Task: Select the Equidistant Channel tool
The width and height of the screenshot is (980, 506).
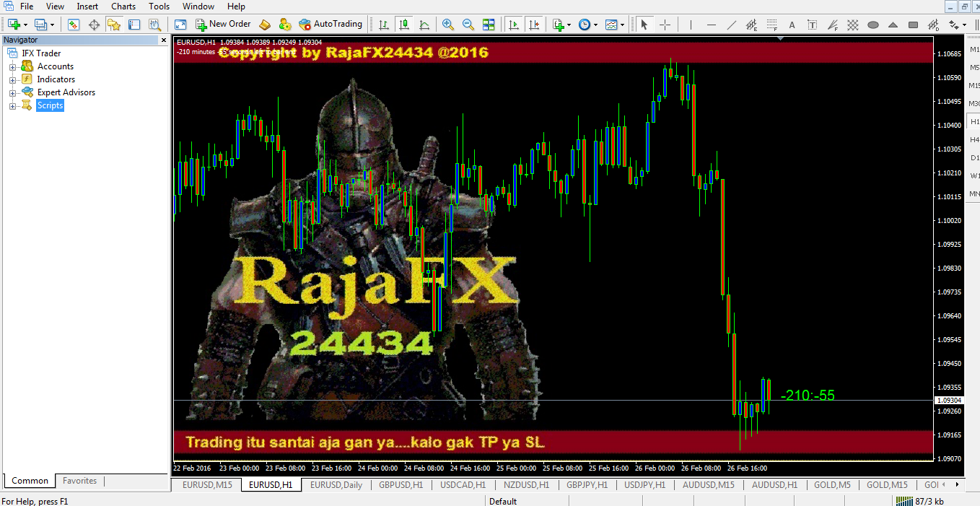Action: tap(752, 25)
